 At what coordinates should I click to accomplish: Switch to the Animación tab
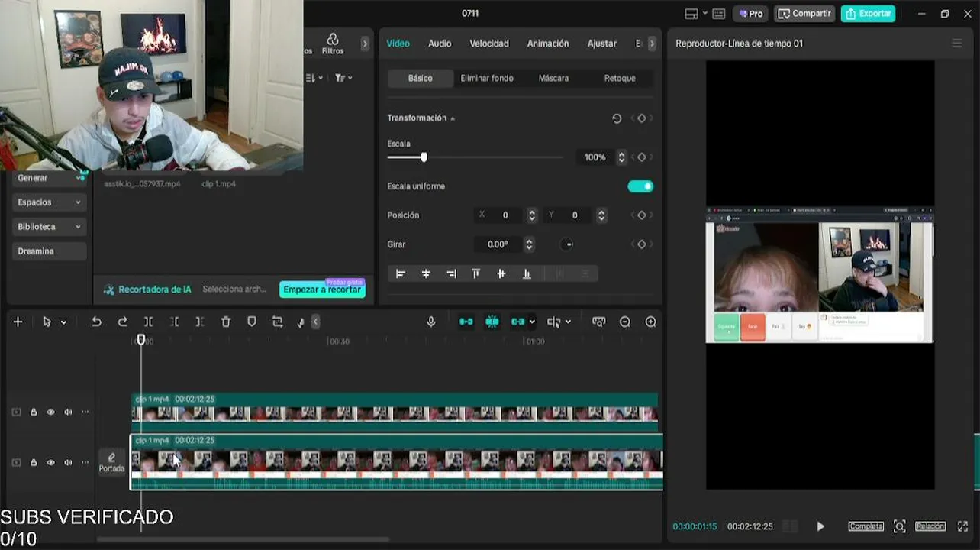click(548, 44)
